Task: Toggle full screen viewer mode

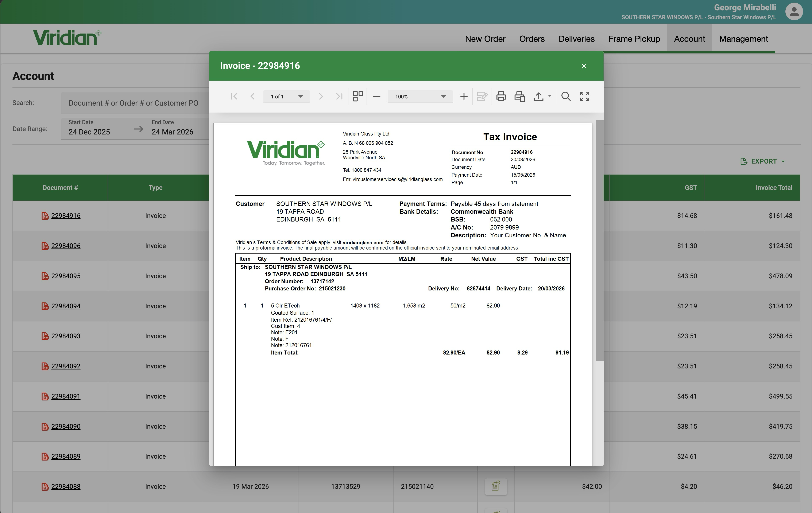Action: coord(584,96)
